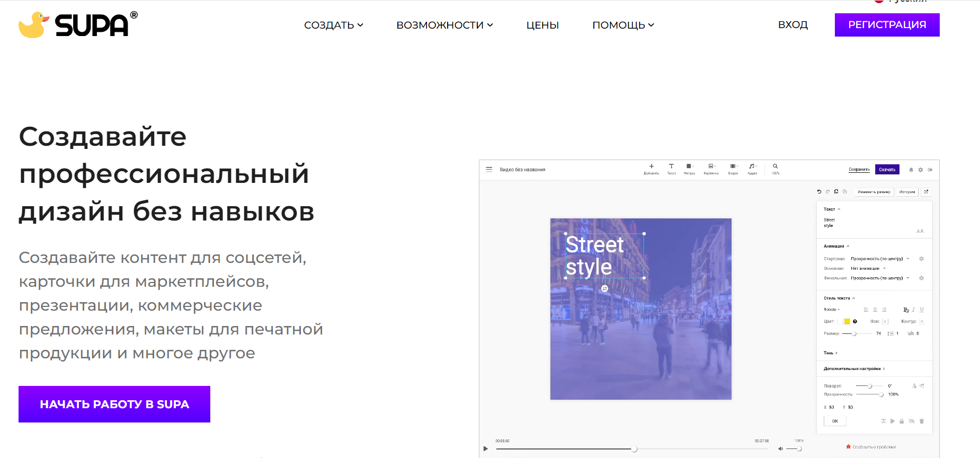Image resolution: width=980 pixels, height=458 pixels.
Task: Open the Аудио music note tool
Action: click(752, 169)
